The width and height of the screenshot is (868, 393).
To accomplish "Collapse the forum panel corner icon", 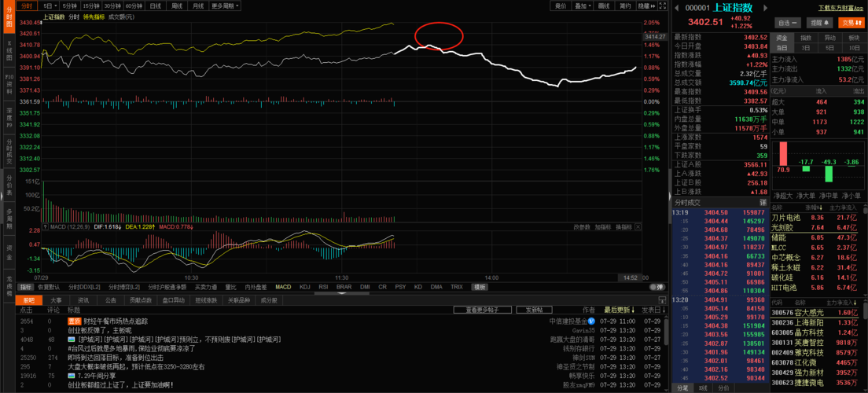I will tap(664, 300).
